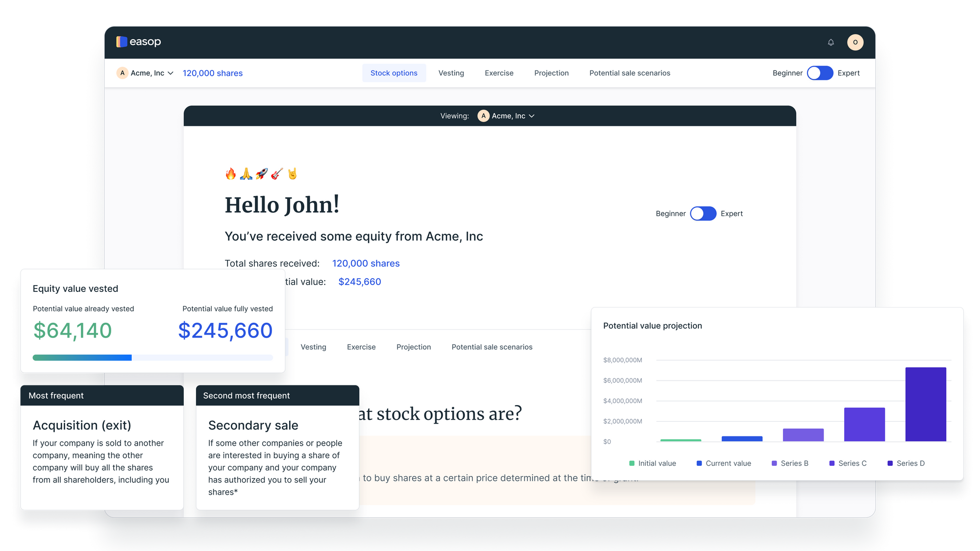This screenshot has height=551, width=980.
Task: Open notifications via the bell icon
Action: tap(831, 43)
